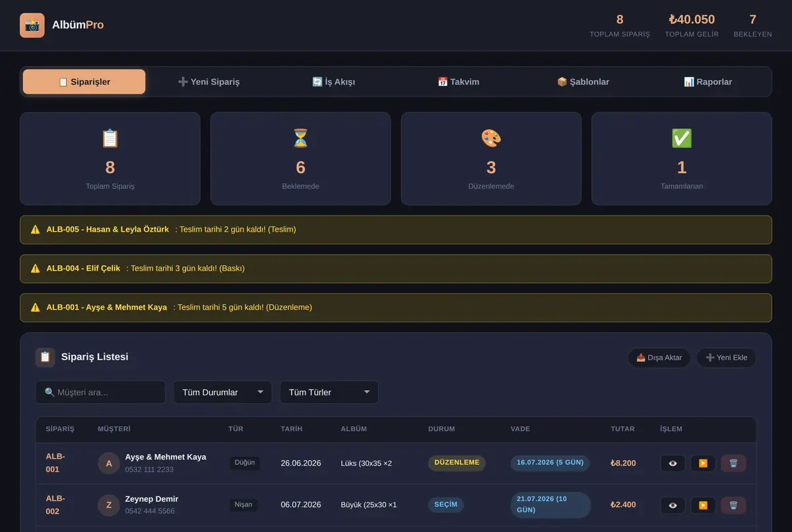
Task: Delete order ALB-001 with the trash icon
Action: pyautogui.click(x=733, y=463)
